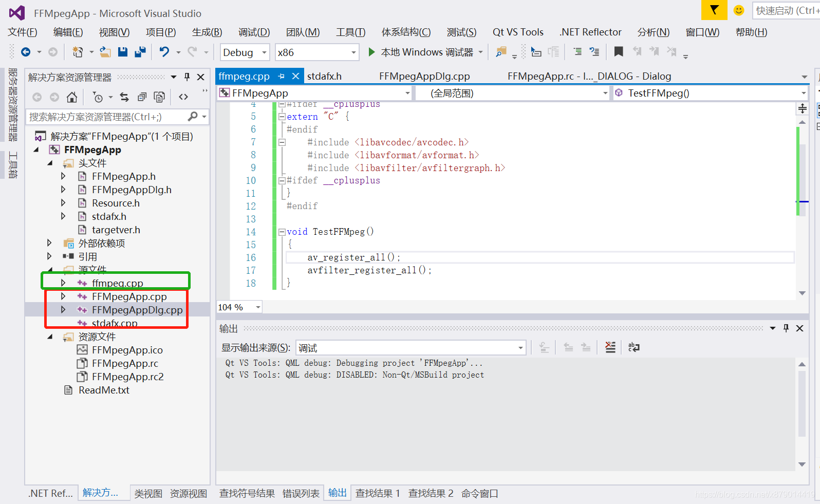Click the editor split window handle

pos(803,108)
